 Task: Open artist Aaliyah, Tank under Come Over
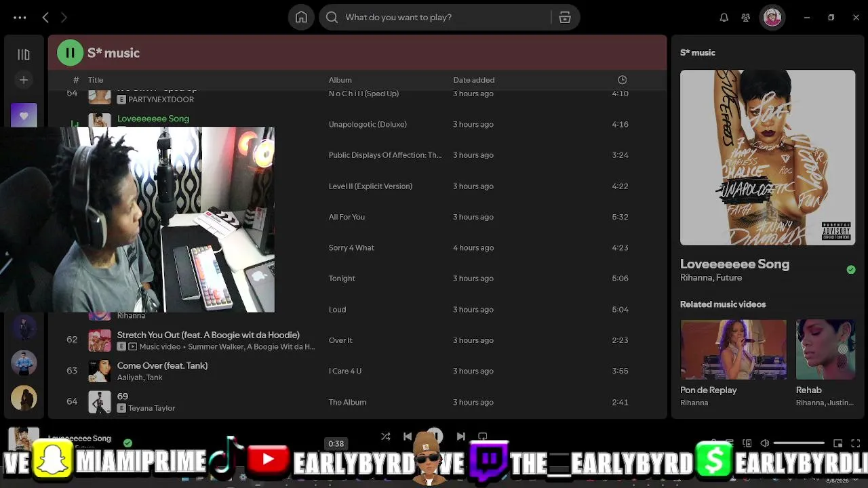pyautogui.click(x=140, y=378)
